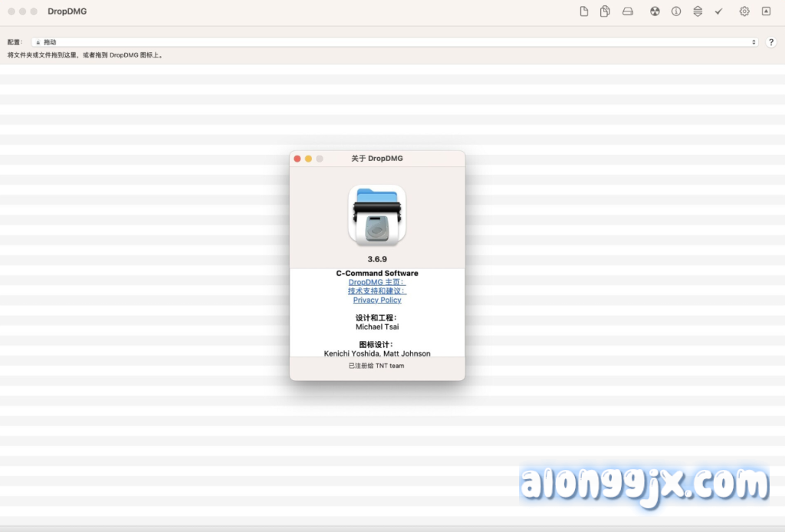The image size is (785, 532).
Task: Click the new disk image document icon
Action: coord(584,11)
